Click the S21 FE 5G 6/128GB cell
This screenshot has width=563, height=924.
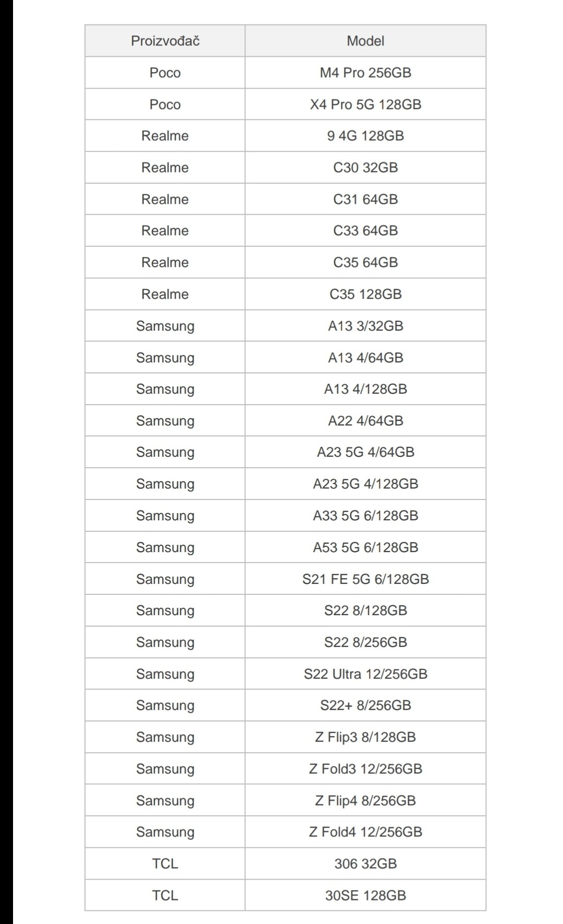tap(365, 579)
